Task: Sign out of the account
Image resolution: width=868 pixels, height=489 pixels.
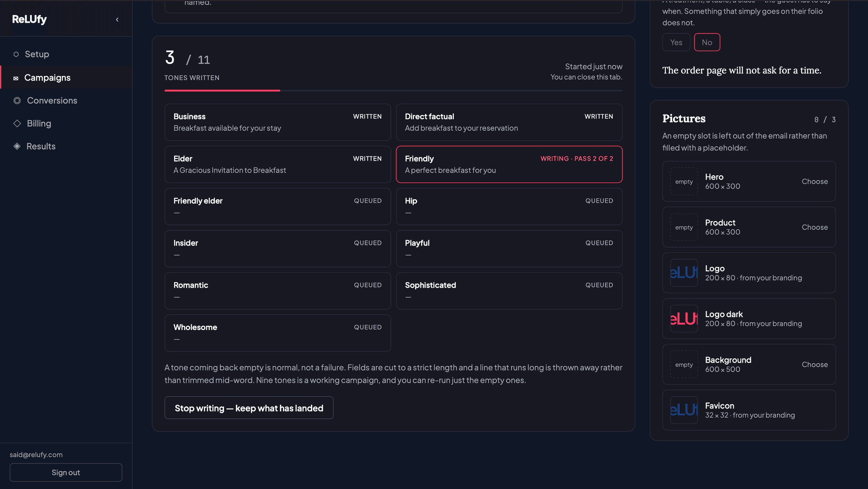Action: click(x=66, y=472)
